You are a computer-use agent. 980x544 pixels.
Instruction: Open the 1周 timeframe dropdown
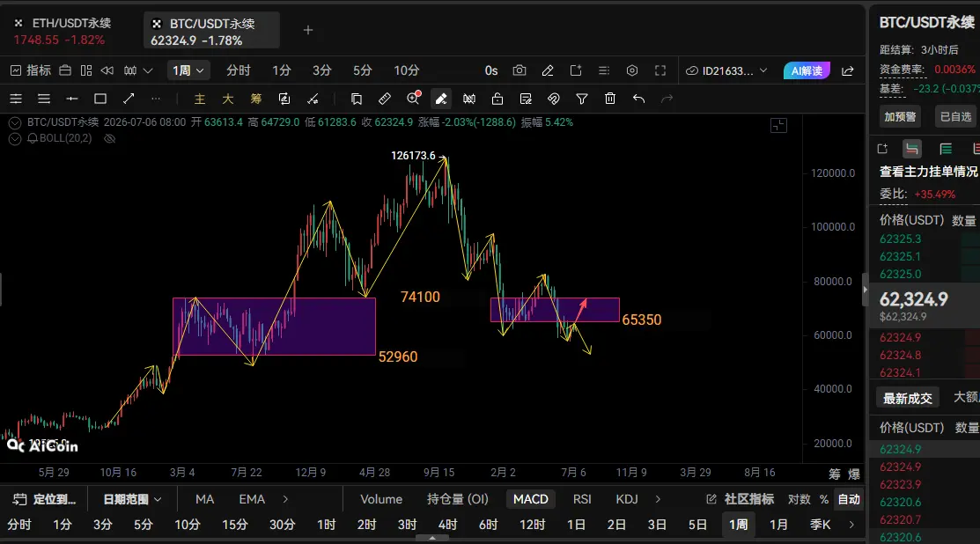[x=188, y=70]
